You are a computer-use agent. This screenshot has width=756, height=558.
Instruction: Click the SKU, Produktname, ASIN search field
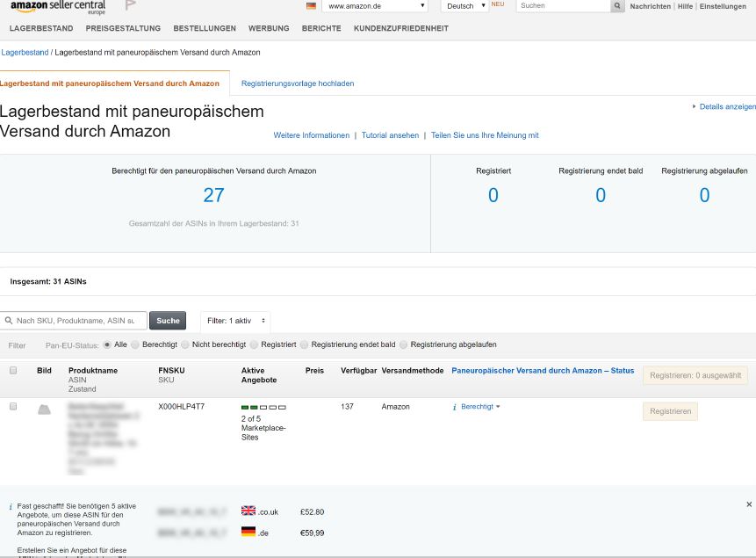tap(74, 321)
